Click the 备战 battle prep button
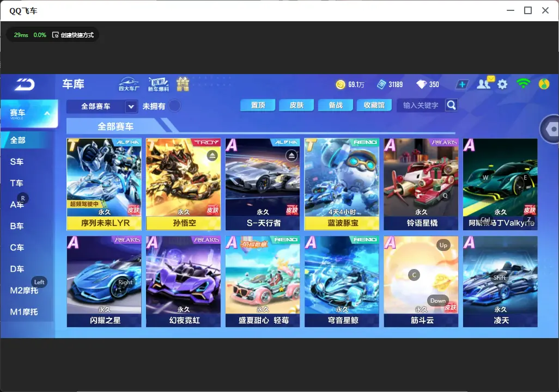559x392 pixels. 336,105
